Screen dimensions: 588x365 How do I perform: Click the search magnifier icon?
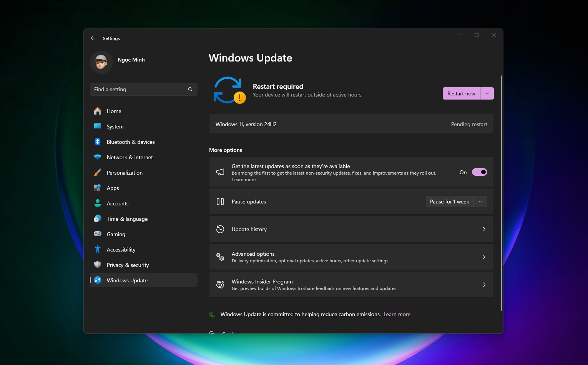[190, 89]
